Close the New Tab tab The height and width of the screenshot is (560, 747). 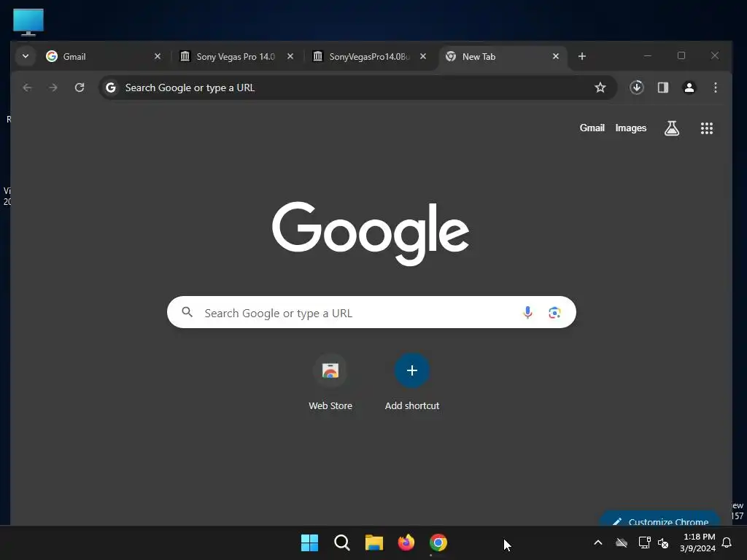tap(555, 56)
